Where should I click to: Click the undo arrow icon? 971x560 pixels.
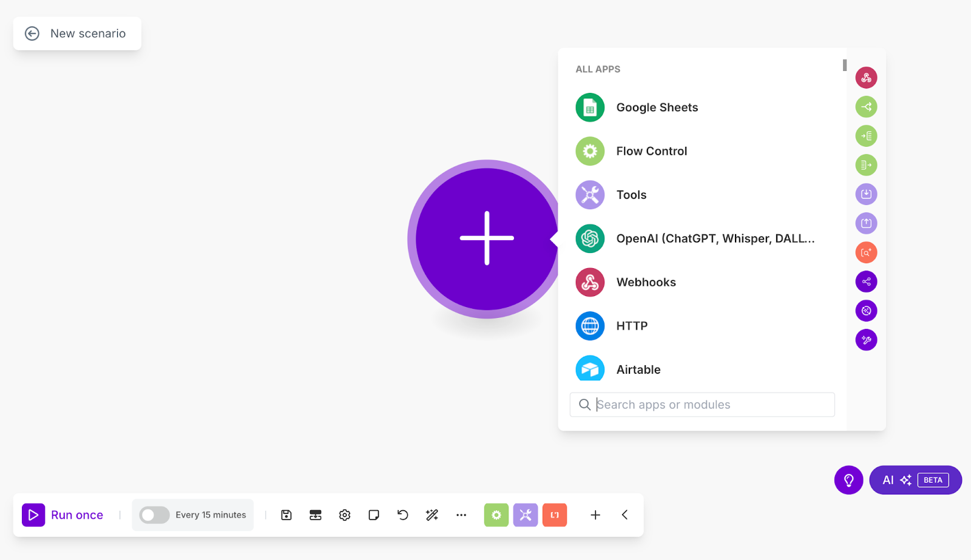point(403,515)
